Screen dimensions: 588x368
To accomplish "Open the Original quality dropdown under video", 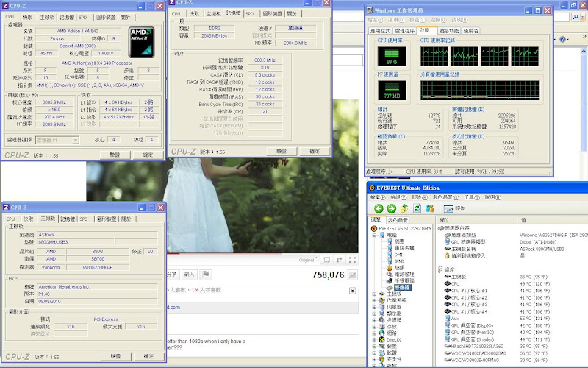I will (x=308, y=260).
